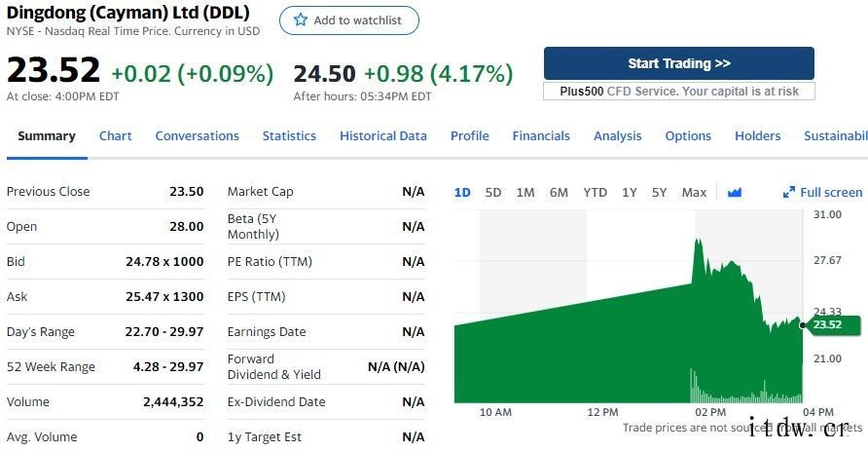Select the Holders tab
Image resolution: width=868 pixels, height=451 pixels.
757,136
